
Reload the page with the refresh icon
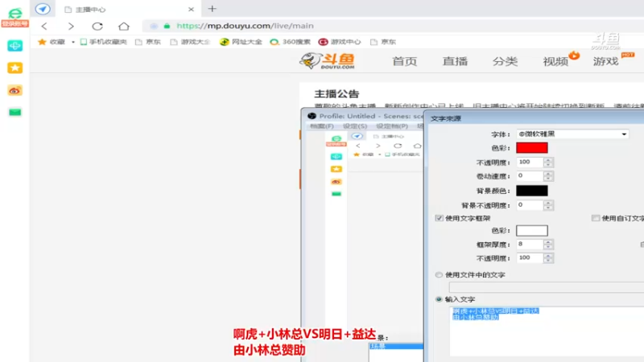(x=97, y=27)
